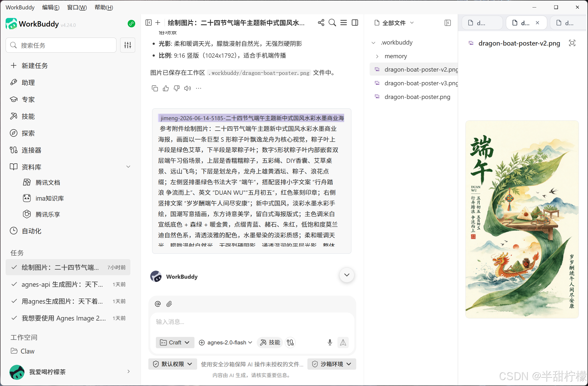The width and height of the screenshot is (588, 386).
Task: Expand the memory folder
Action: coord(377,56)
